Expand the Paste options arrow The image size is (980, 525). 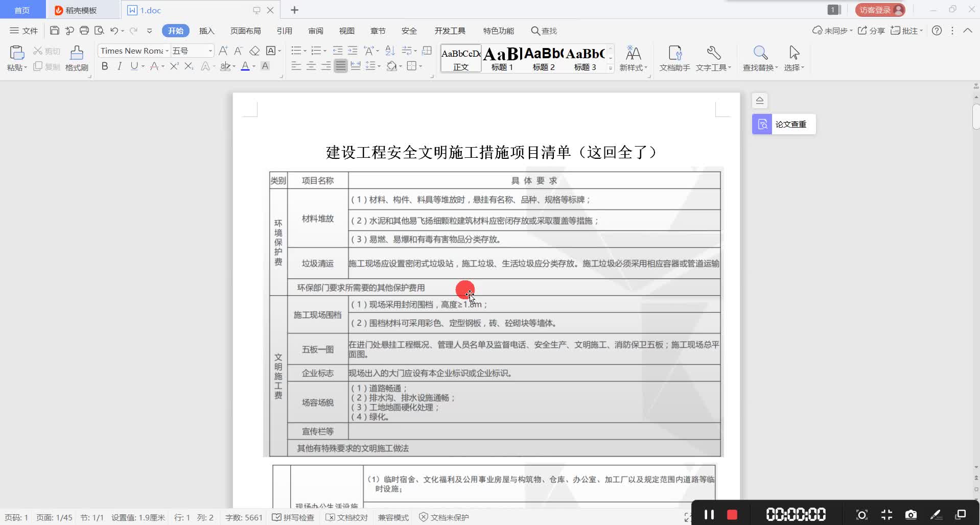coord(25,67)
